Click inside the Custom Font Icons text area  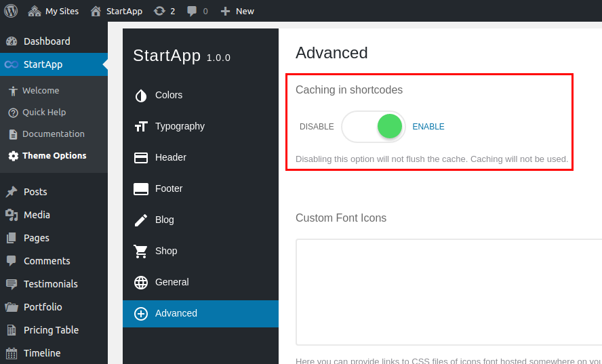tap(449, 292)
